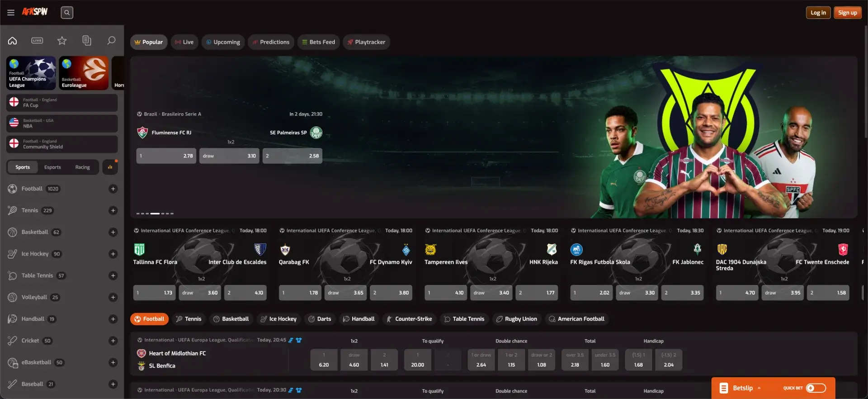868x399 pixels.
Task: Bet on draw at 3.10 in Brasileiro match
Action: [229, 156]
